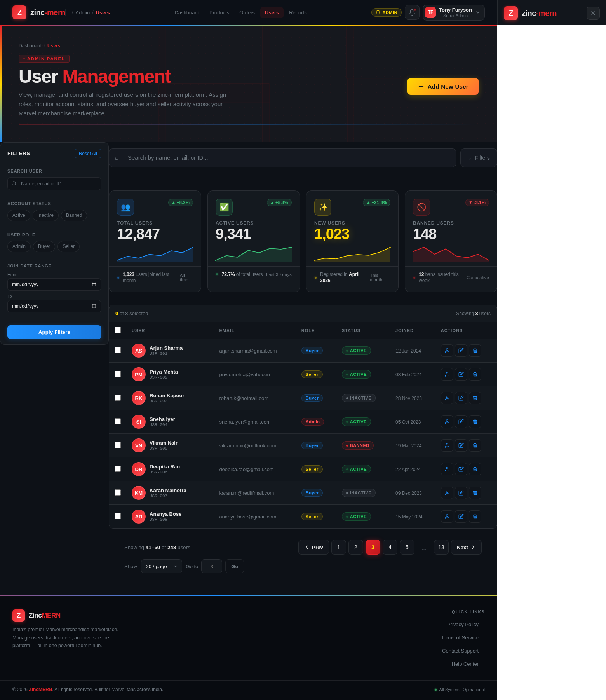Viewport: 606px width, 700px height.
Task: Click the zinc-mern logo in header
Action: tap(39, 12)
